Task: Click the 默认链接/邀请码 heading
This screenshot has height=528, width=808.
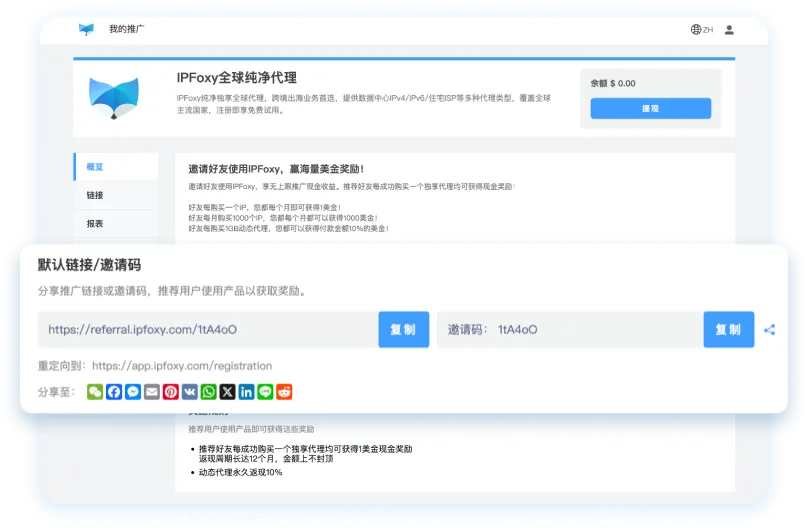Action: coord(89,265)
